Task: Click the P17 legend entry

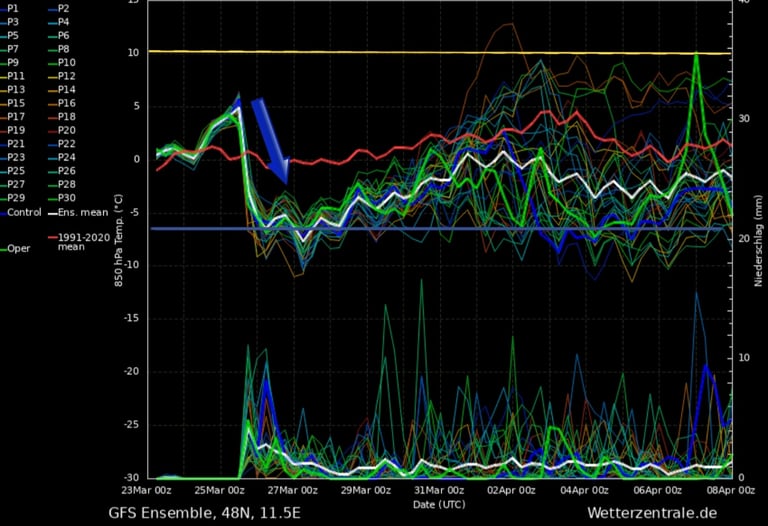Action: coord(16,117)
